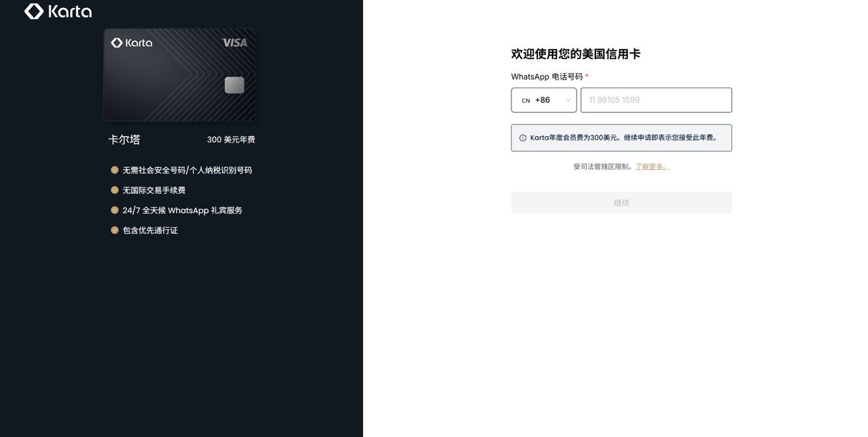
Task: Click the 300 美元年费 text
Action: 231,140
